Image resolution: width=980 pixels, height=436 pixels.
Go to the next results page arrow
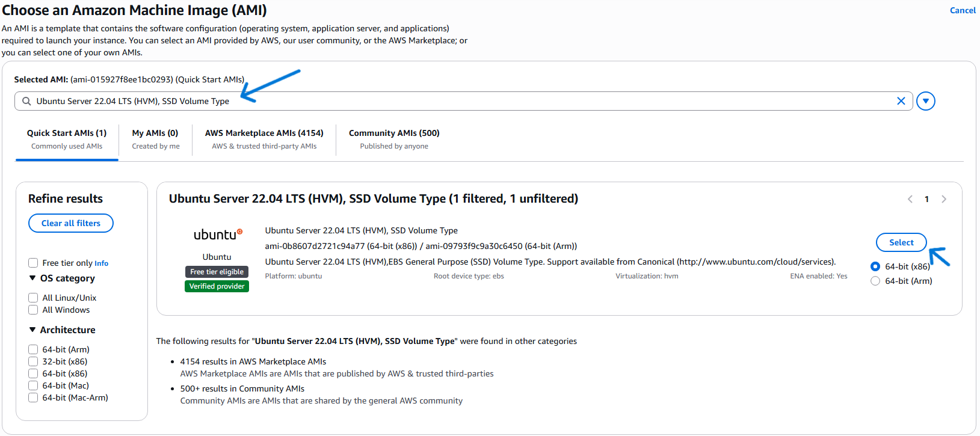tap(944, 199)
